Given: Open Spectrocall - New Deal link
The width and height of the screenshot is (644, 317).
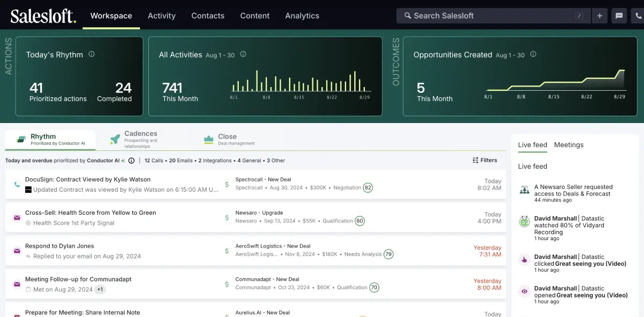Looking at the screenshot, I should point(263,179).
